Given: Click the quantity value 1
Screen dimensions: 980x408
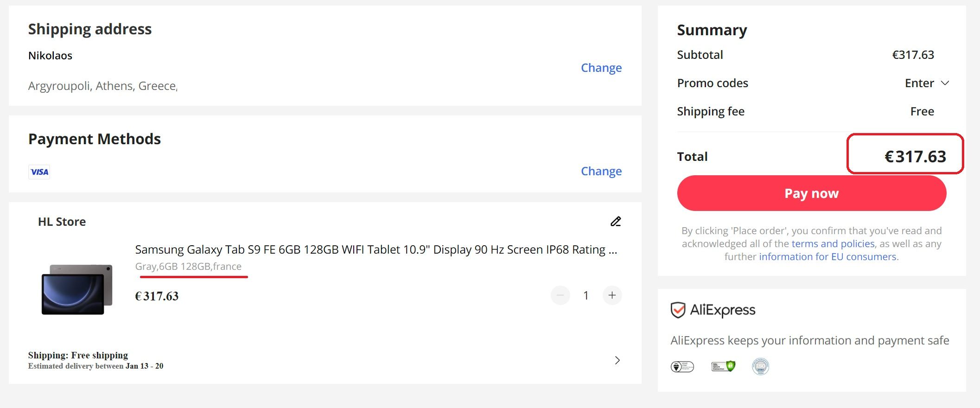Looking at the screenshot, I should (x=586, y=295).
